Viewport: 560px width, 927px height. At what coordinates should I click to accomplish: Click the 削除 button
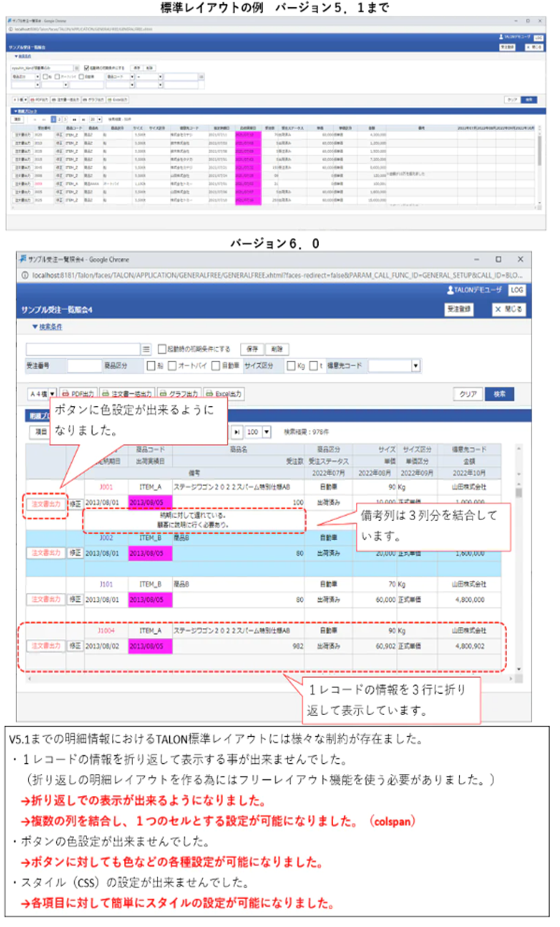click(x=277, y=349)
